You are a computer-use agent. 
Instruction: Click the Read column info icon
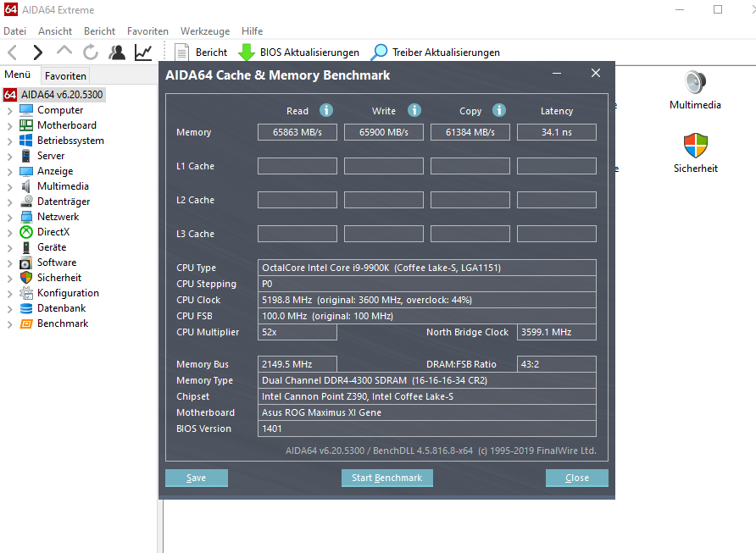(326, 110)
